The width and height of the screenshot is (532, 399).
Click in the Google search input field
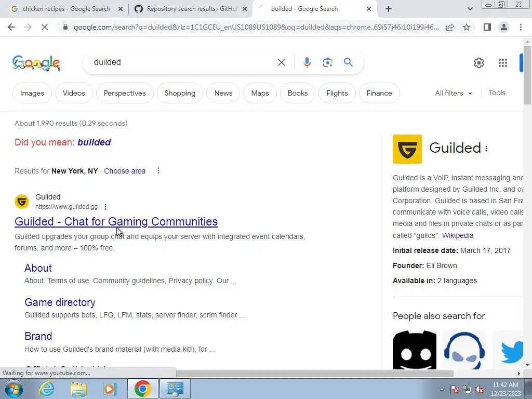click(x=183, y=62)
